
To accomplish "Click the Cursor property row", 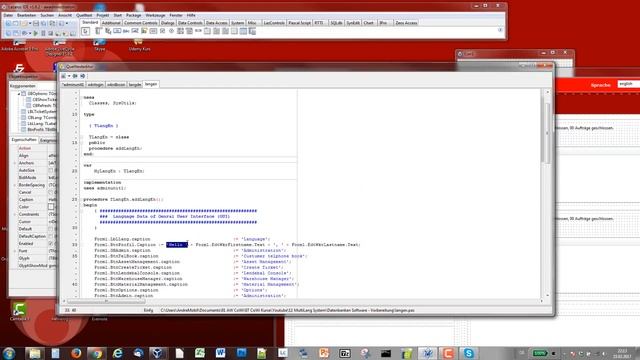I will coord(33,222).
